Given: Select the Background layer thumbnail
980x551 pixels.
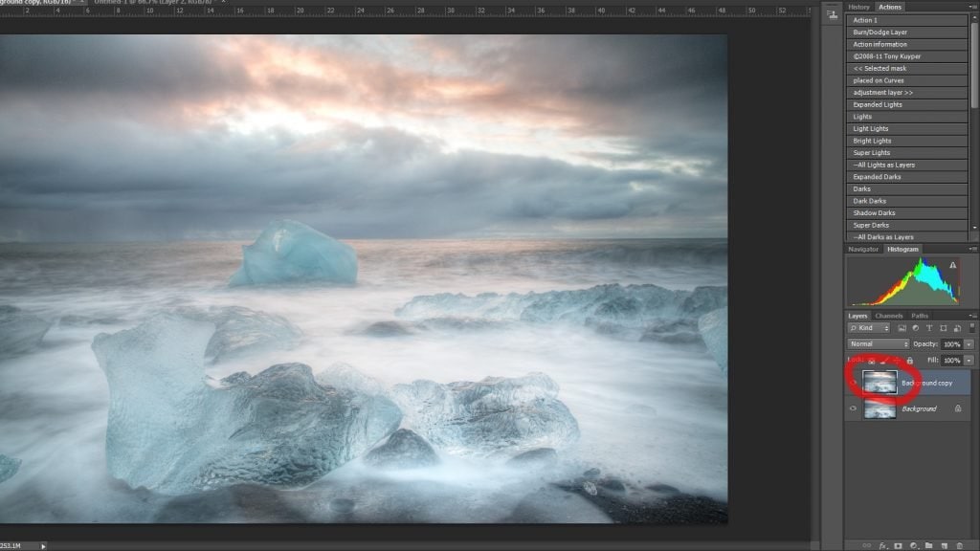Looking at the screenshot, I should (x=880, y=408).
